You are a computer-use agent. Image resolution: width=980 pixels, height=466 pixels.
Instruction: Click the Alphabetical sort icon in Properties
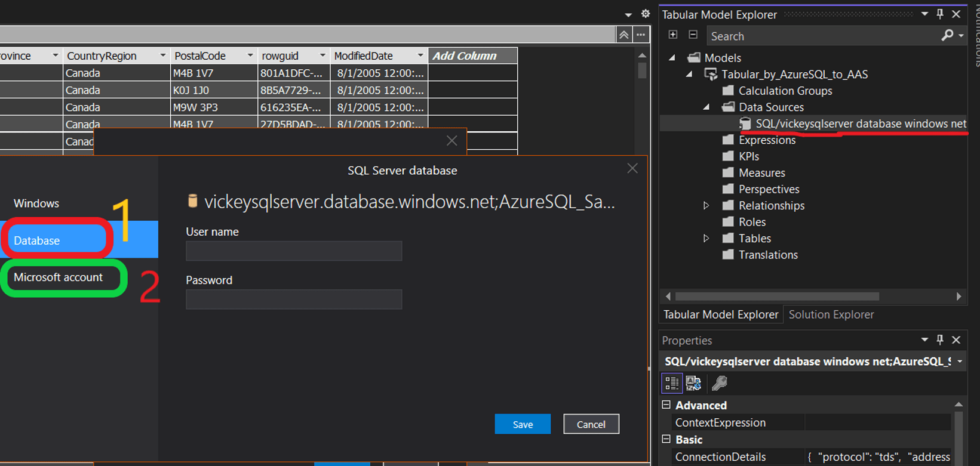coord(693,383)
